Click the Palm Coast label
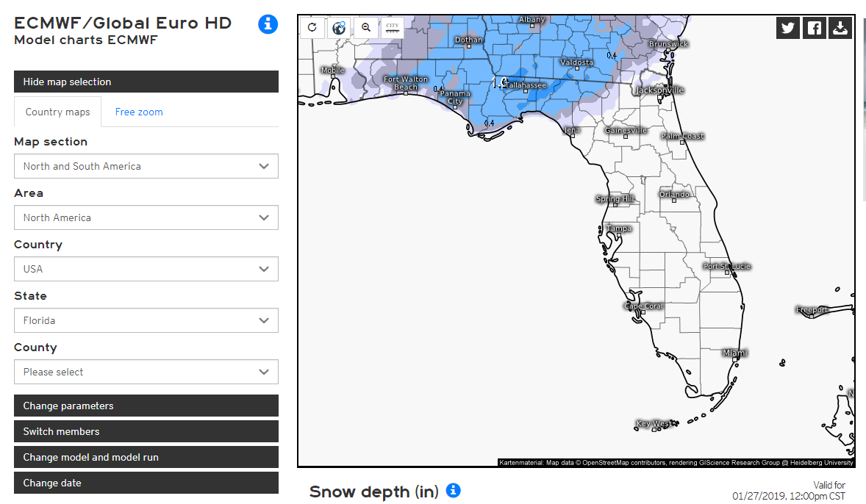This screenshot has width=866, height=504. tap(683, 136)
